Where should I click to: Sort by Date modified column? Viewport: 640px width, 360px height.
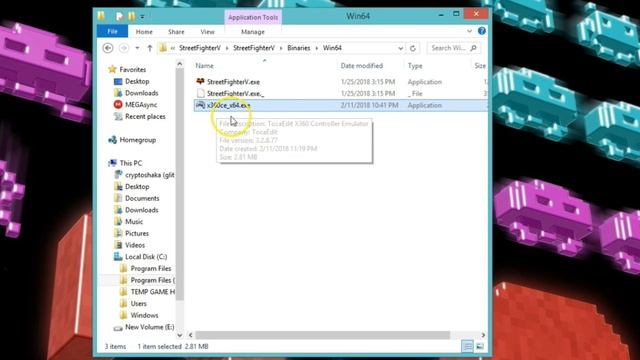click(362, 66)
